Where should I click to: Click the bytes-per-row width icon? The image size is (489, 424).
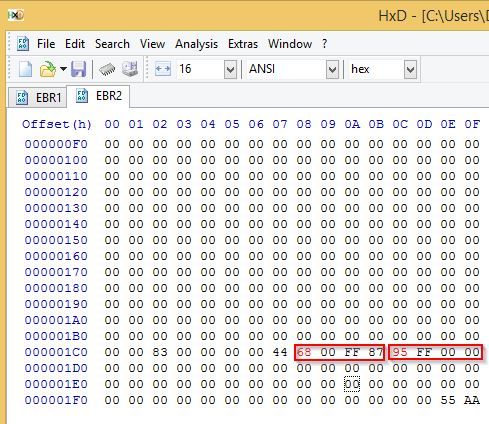point(163,69)
